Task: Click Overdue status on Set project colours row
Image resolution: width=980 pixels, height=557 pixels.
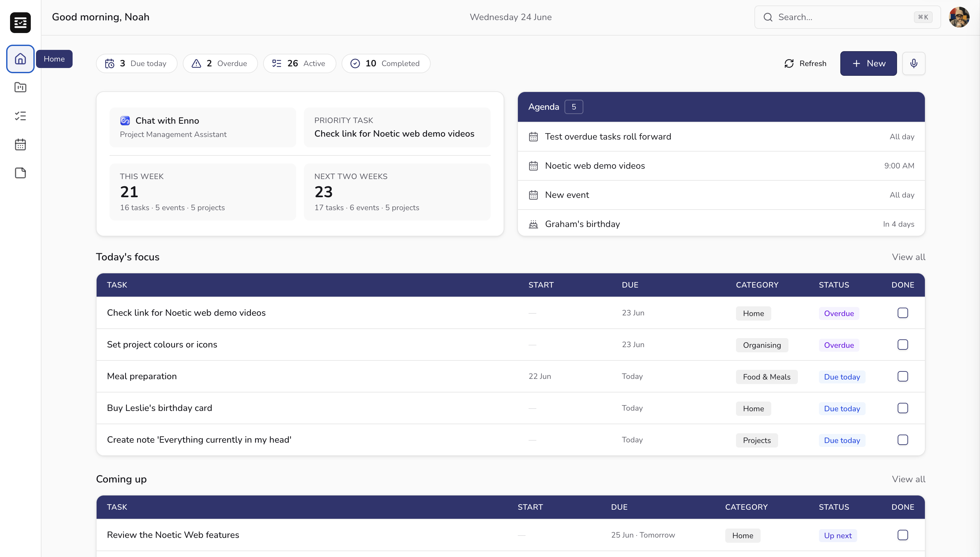Action: click(839, 345)
